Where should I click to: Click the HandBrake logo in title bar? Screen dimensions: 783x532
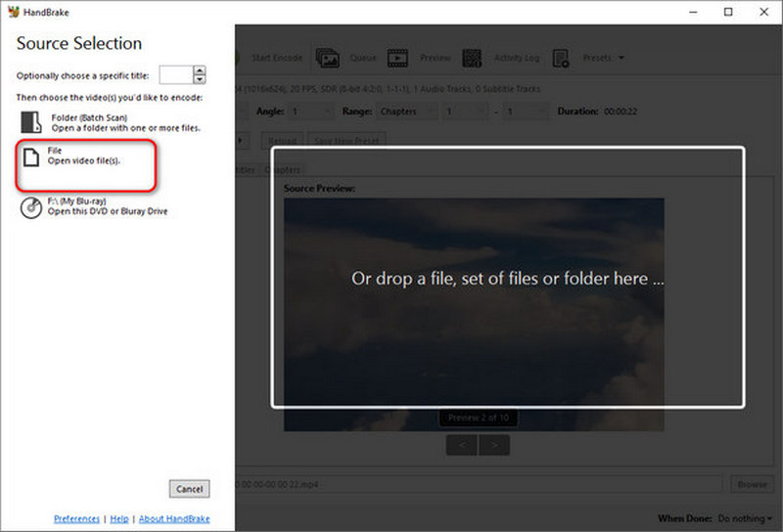14,12
